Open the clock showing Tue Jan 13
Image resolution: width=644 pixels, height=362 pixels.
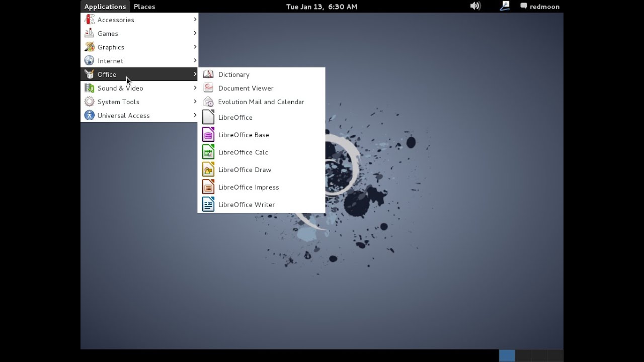pos(321,7)
